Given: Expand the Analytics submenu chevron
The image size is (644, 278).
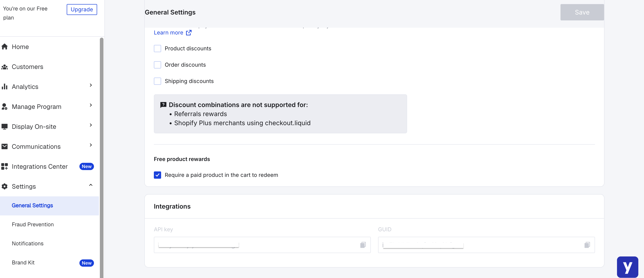Looking at the screenshot, I should [x=91, y=85].
